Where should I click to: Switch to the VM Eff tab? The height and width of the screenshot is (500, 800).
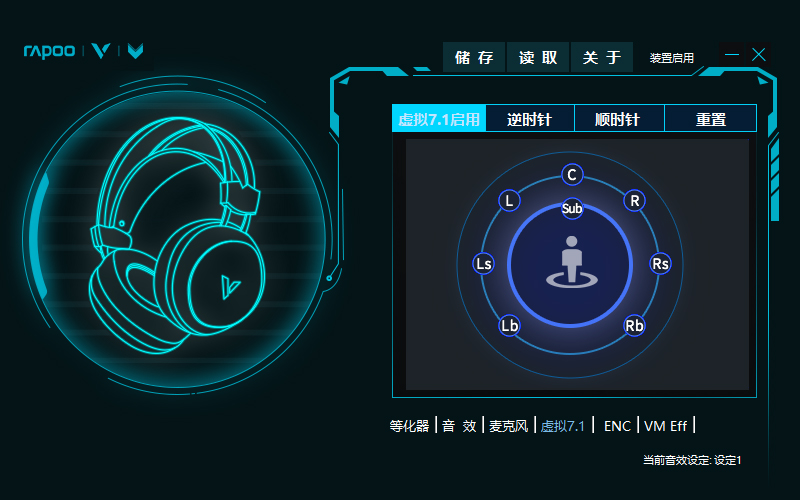click(665, 426)
